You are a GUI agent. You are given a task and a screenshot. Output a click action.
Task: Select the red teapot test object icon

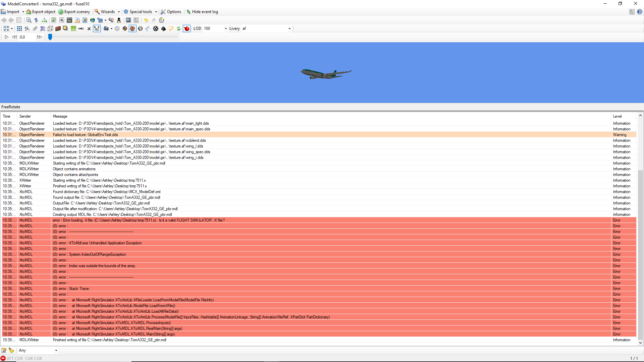187,29
